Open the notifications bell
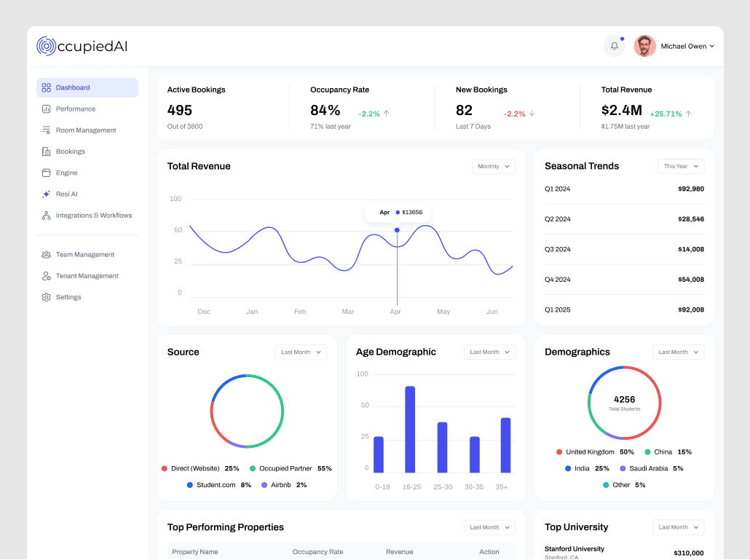Image resolution: width=750 pixels, height=560 pixels. [x=615, y=47]
